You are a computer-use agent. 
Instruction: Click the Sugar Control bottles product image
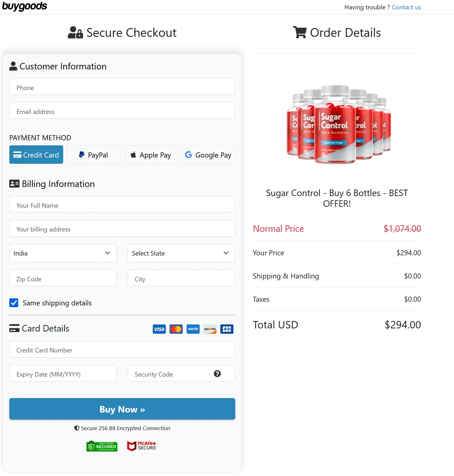(x=339, y=124)
